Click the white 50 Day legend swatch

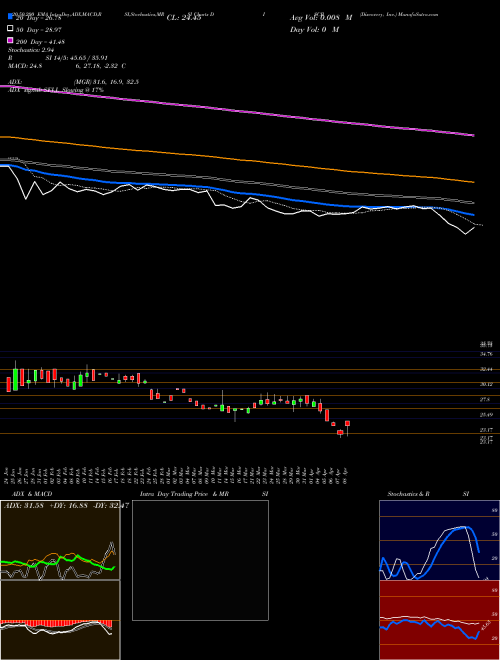(x=10, y=29)
